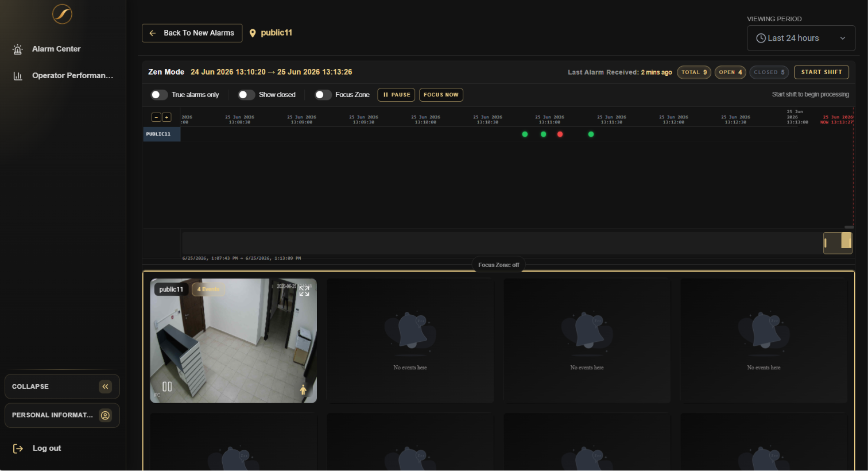Filter by OPEN 4 alarms badge

point(730,72)
